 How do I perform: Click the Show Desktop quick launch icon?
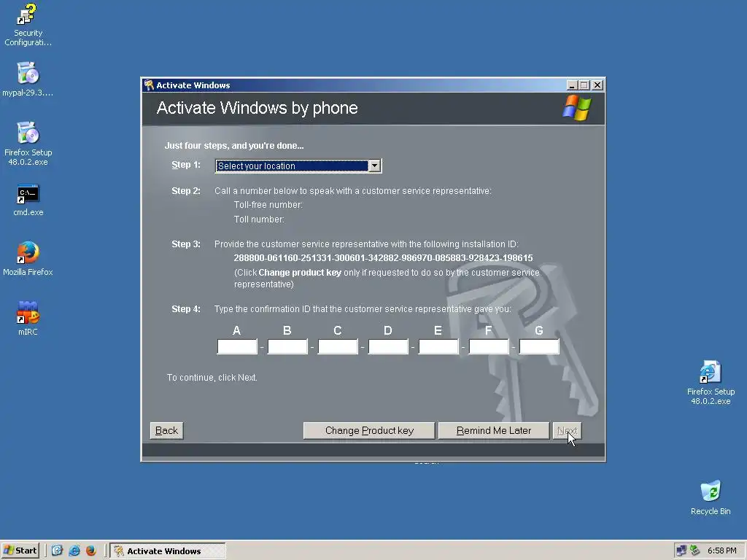(57, 551)
